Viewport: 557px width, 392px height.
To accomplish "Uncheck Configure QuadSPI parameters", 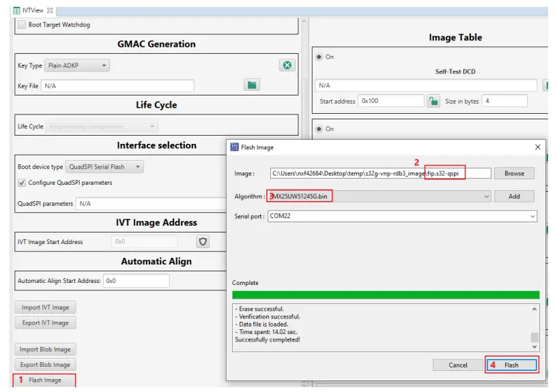I will 22,182.
